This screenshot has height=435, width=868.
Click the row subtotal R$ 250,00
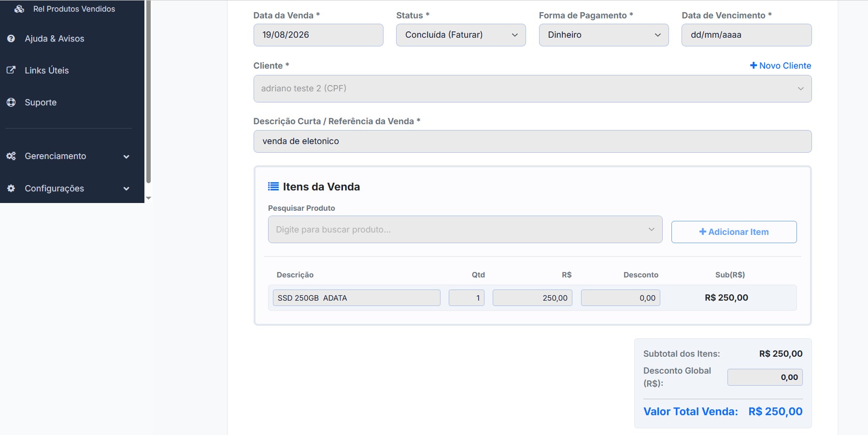[x=726, y=298]
